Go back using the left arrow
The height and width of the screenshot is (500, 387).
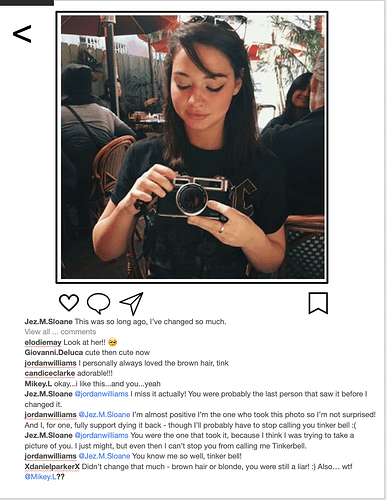tap(22, 34)
